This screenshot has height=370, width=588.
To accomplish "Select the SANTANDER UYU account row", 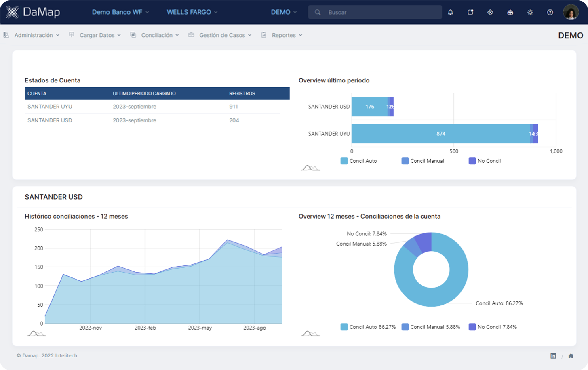I will point(49,106).
